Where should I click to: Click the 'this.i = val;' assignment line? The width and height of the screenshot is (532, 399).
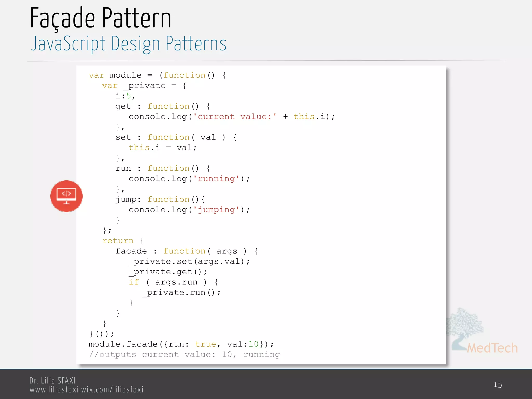click(x=163, y=148)
